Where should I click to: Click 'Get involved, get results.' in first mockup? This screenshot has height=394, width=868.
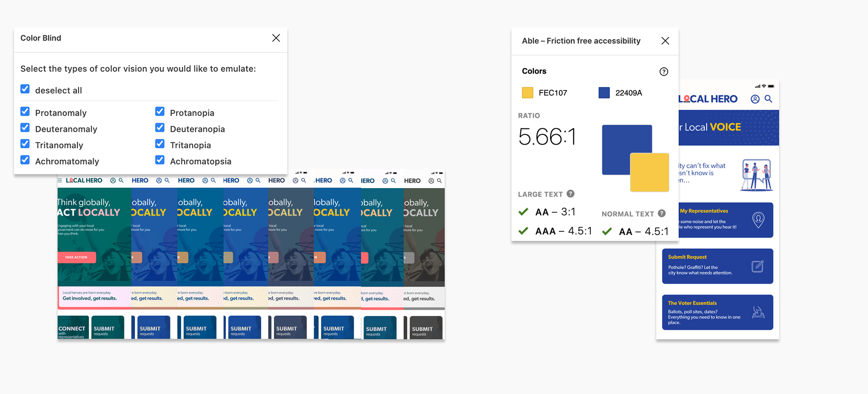tap(90, 298)
